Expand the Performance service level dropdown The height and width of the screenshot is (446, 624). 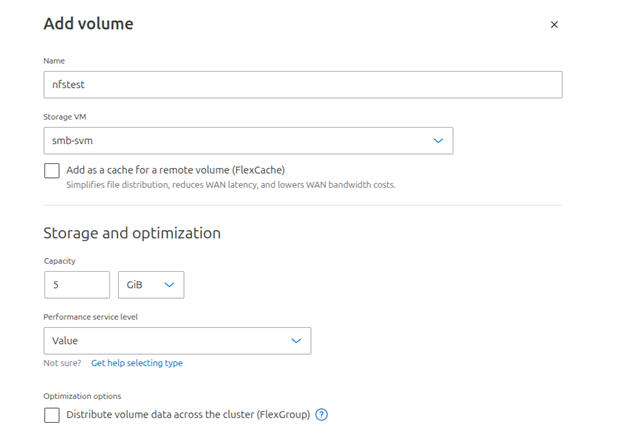click(177, 341)
